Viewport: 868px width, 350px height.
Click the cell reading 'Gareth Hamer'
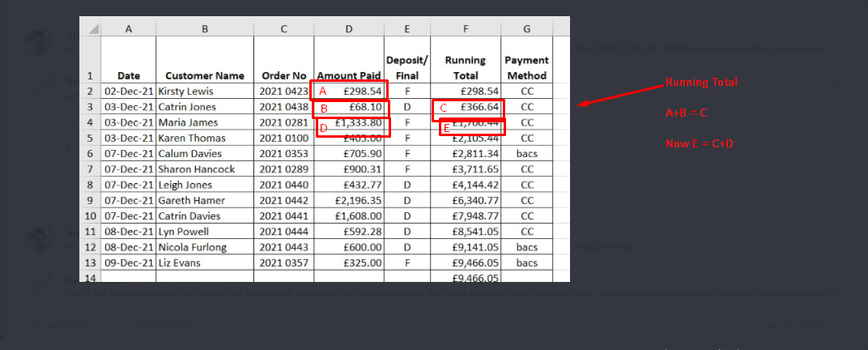coord(205,200)
